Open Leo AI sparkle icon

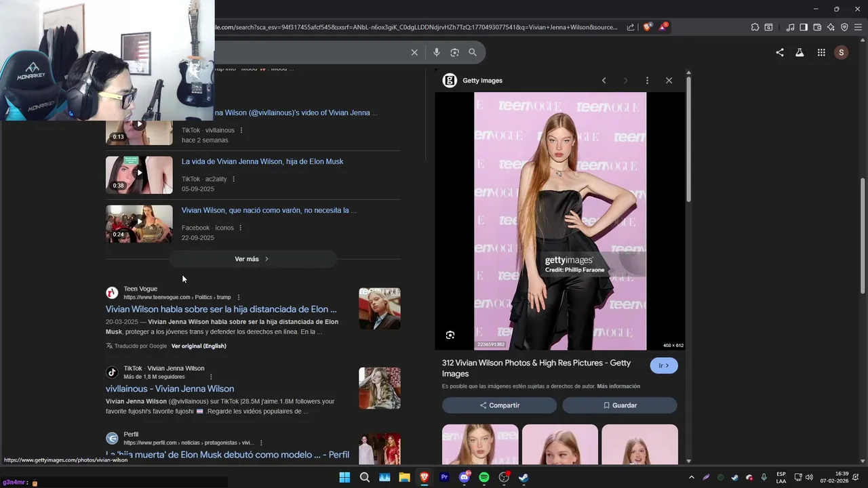coord(831,27)
